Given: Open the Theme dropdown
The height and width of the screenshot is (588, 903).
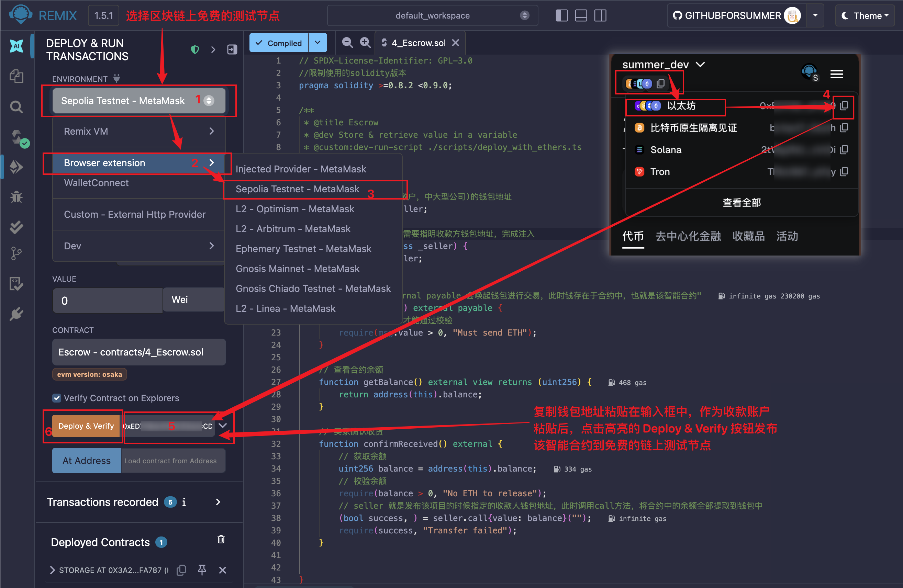Looking at the screenshot, I should click(865, 15).
